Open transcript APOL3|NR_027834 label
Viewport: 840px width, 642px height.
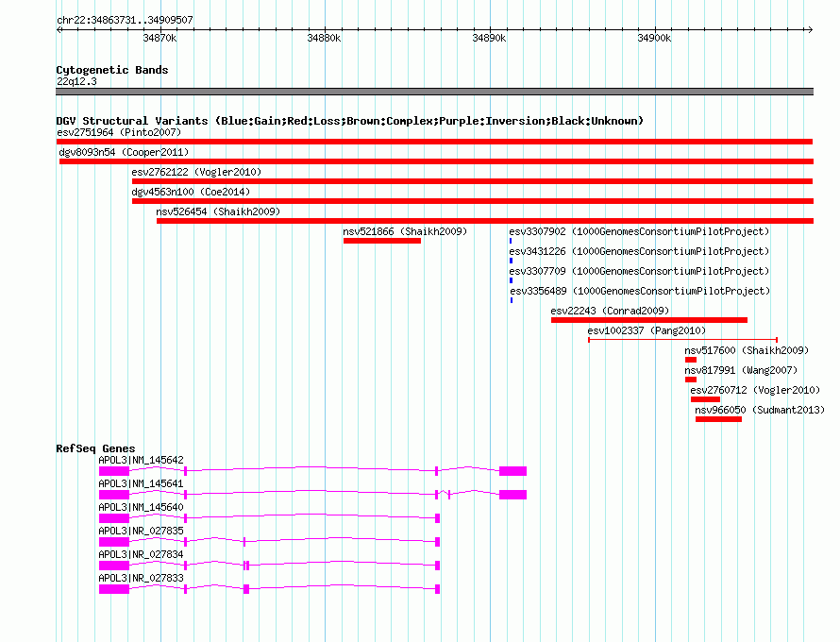pyautogui.click(x=141, y=554)
